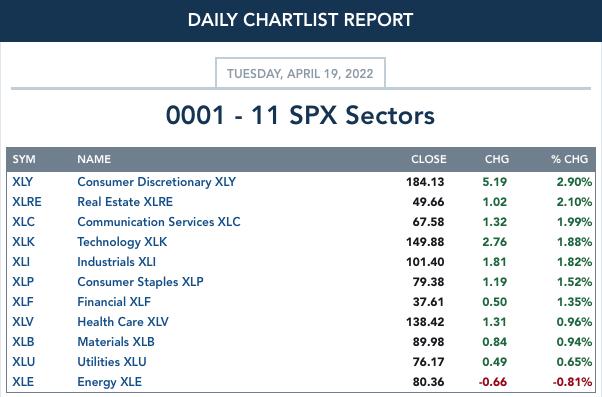
Task: Open Consumer Discretionary XLY chart link
Action: (x=157, y=182)
